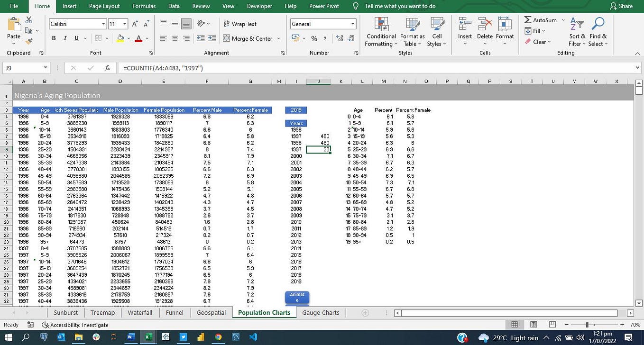The width and height of the screenshot is (644, 345).
Task: Open Find & Select tools
Action: 598,32
